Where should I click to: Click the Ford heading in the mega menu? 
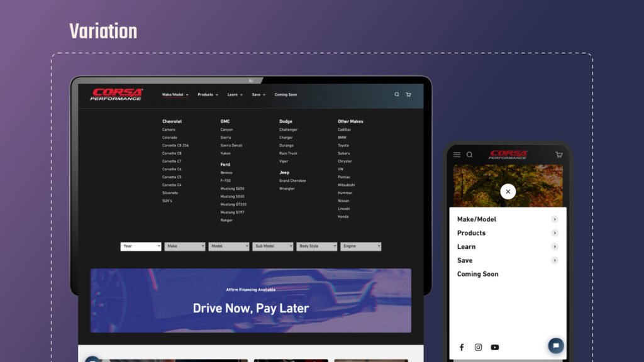(225, 165)
